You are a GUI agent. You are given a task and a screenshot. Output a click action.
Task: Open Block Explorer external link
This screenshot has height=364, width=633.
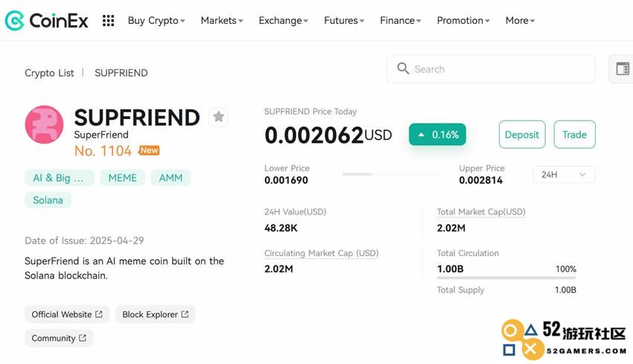click(x=156, y=314)
